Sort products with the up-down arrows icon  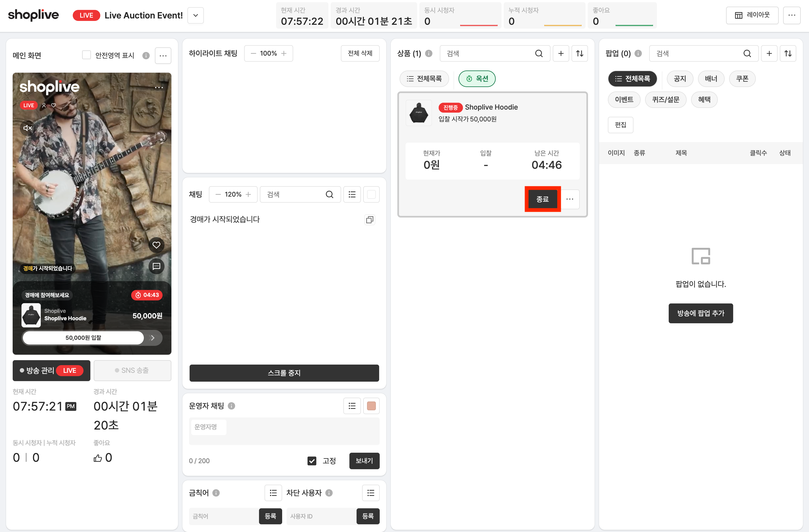[x=579, y=53]
